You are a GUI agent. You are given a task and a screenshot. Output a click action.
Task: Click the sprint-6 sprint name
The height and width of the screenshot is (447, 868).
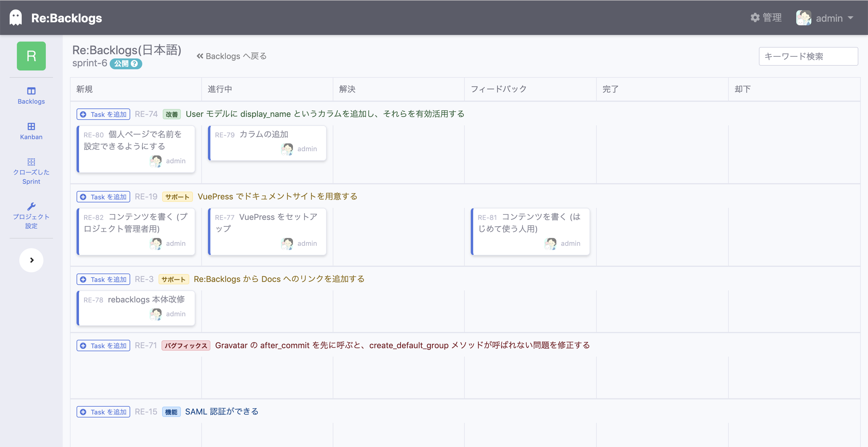coord(90,63)
